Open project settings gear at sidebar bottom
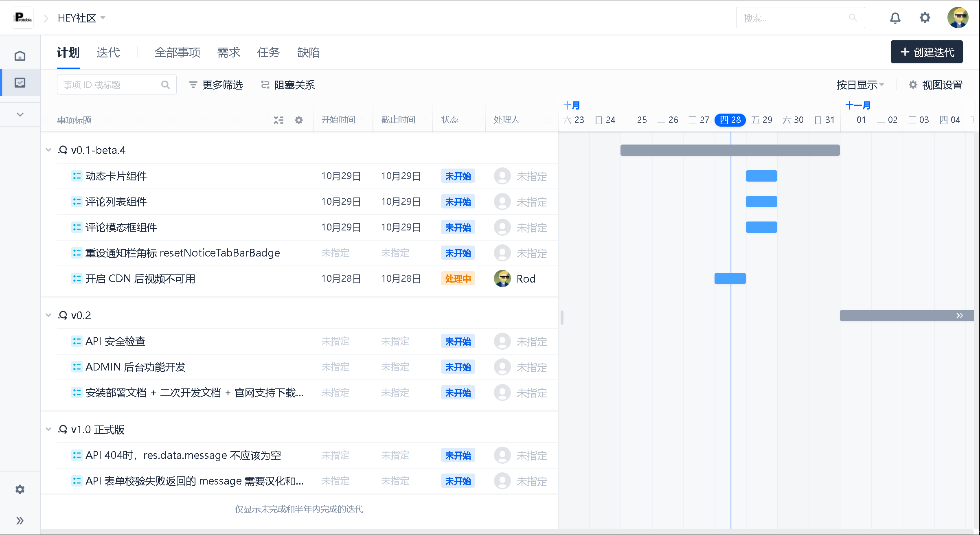The height and width of the screenshot is (535, 980). [x=20, y=489]
